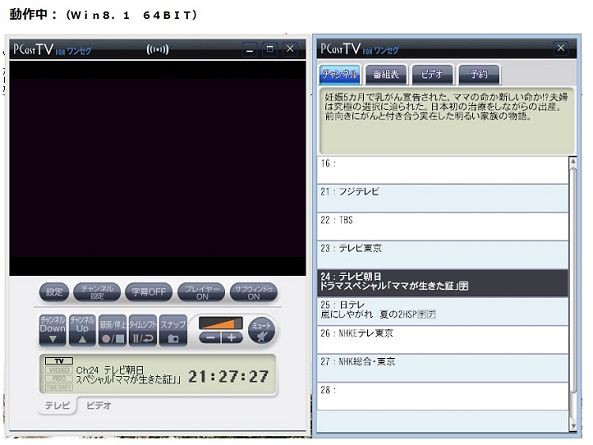Viewport: 593px width, 445px height.
Task: Mute the audio with the mute button
Action: tap(261, 330)
